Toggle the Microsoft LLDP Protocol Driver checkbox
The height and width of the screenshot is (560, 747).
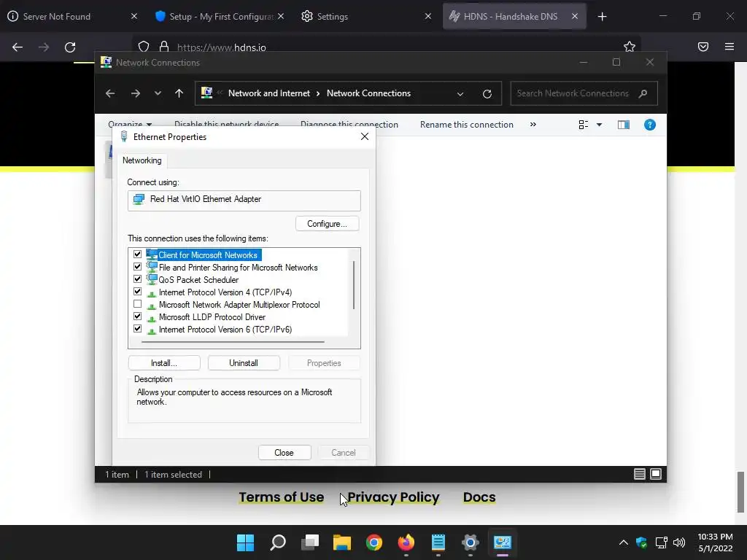138,316
